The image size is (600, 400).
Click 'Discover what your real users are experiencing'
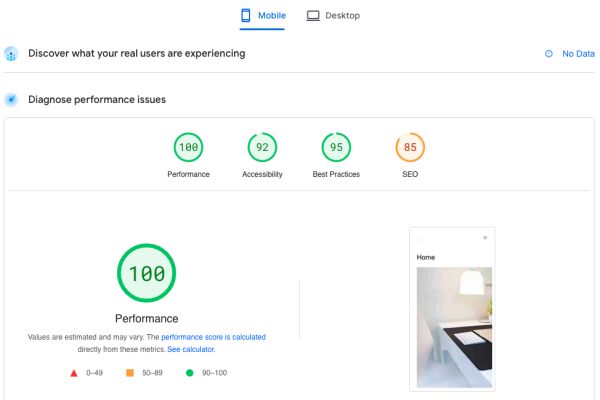click(137, 54)
